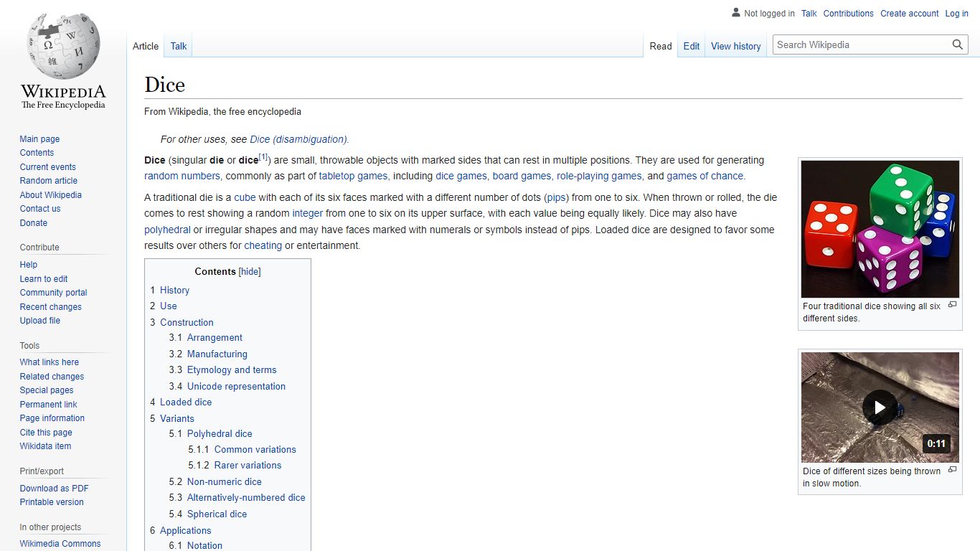The image size is (980, 551).
Task: Open the four colored dice thumbnail
Action: 880,229
